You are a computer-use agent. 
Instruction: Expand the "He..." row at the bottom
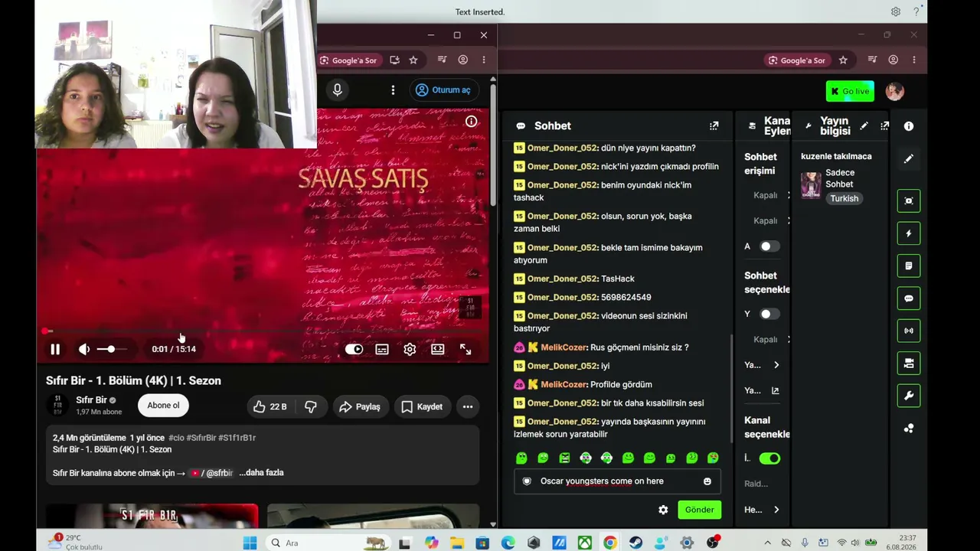763,510
